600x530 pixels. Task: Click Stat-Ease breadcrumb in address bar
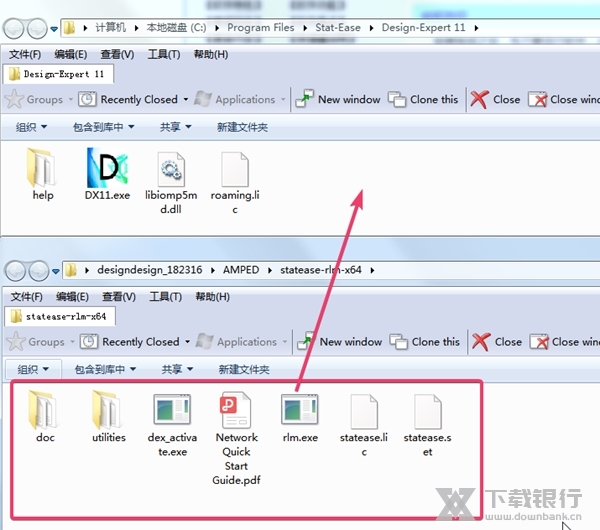[338, 28]
